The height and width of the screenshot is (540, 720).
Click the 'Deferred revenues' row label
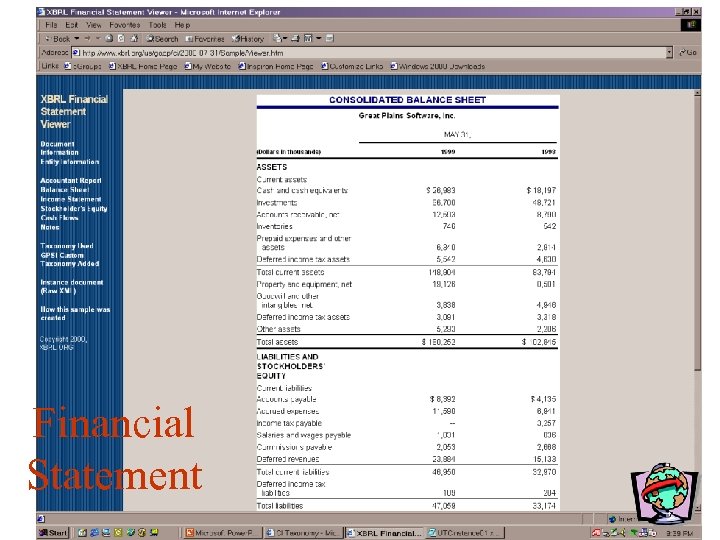287,459
